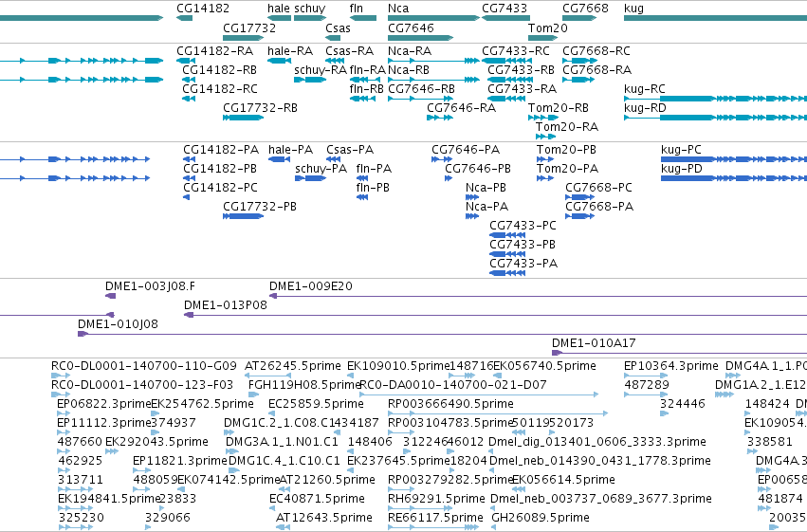Click transcript label Tom20-RA
The height and width of the screenshot is (532, 807).
point(567,127)
